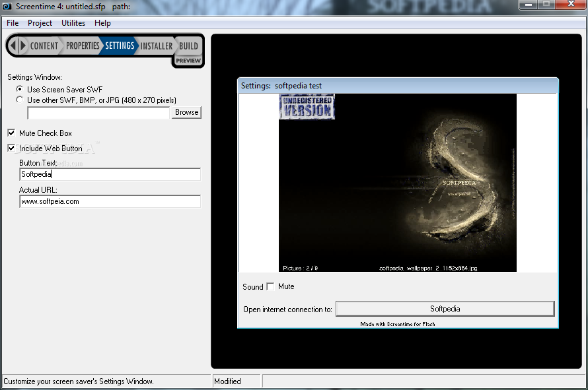Click the forward arrow in wizard navigation
This screenshot has height=390, width=588.
[22, 46]
